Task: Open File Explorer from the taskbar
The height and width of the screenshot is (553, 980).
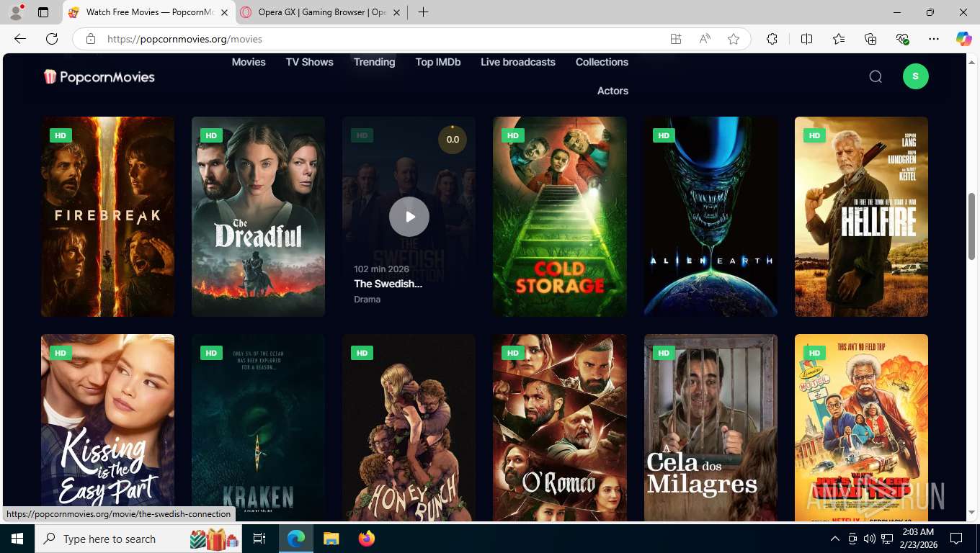Action: coord(331,539)
